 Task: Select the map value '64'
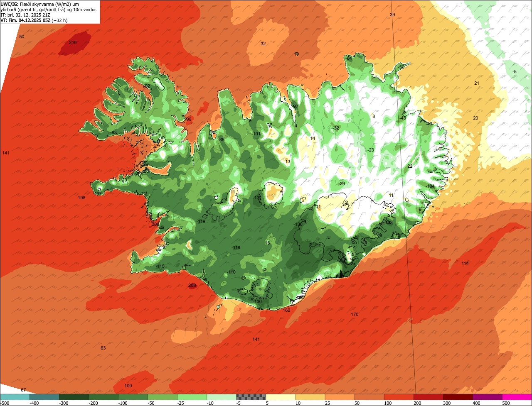(x=349, y=59)
